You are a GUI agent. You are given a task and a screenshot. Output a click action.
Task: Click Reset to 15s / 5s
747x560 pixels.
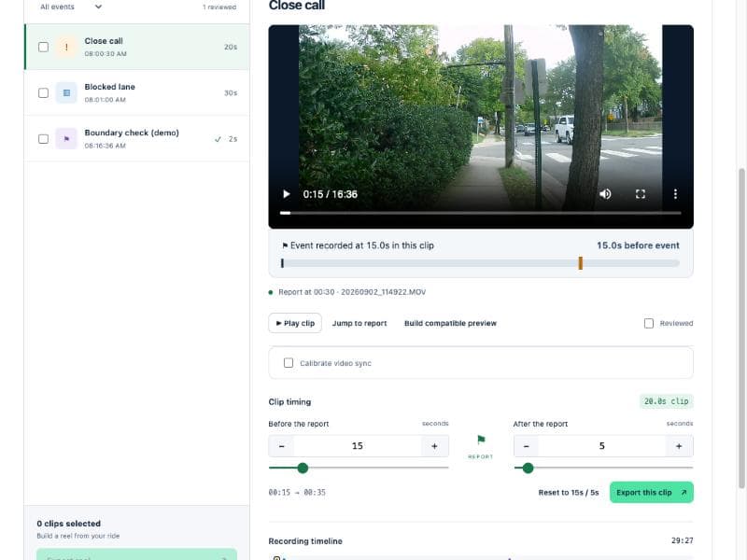pos(569,493)
